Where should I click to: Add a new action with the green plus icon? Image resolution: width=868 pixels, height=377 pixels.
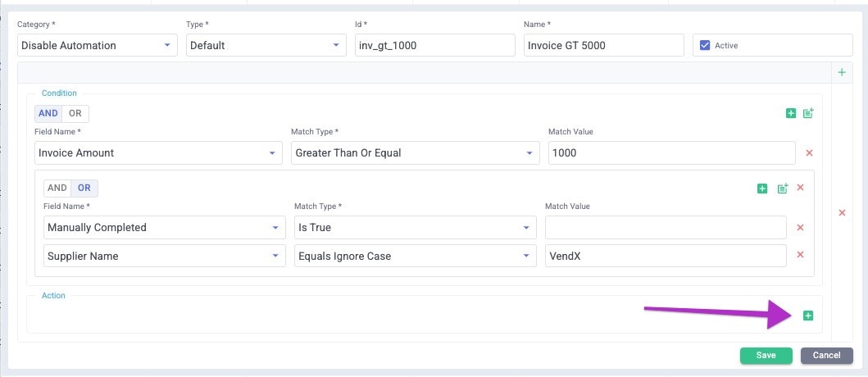[x=807, y=316]
